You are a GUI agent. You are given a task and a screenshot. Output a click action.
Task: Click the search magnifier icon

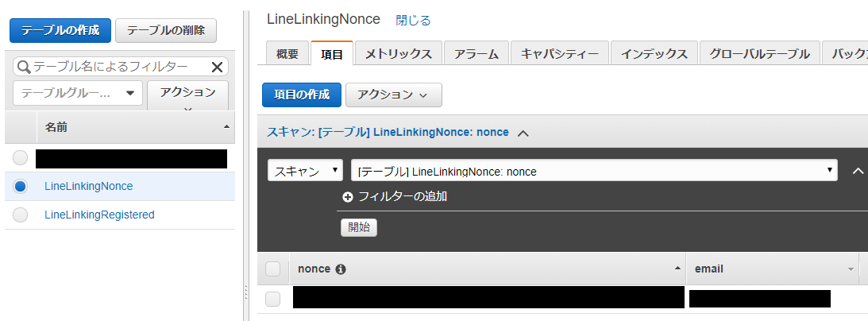click(24, 67)
